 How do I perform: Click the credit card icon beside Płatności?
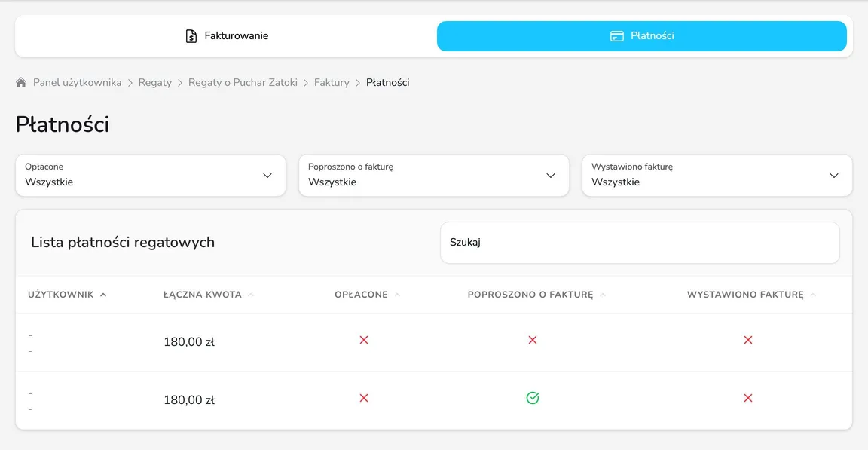click(616, 36)
